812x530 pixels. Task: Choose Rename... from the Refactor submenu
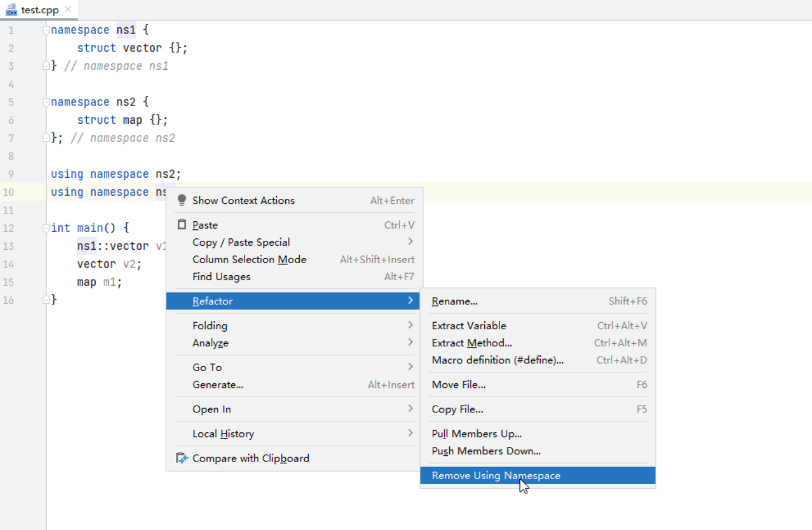coord(455,301)
